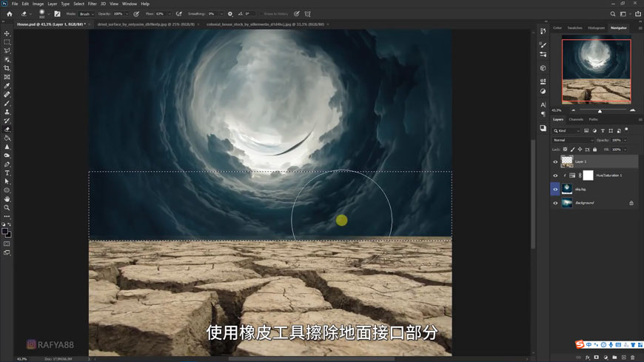644x362 pixels.
Task: Select the Eyedropper tool
Action: point(7,86)
